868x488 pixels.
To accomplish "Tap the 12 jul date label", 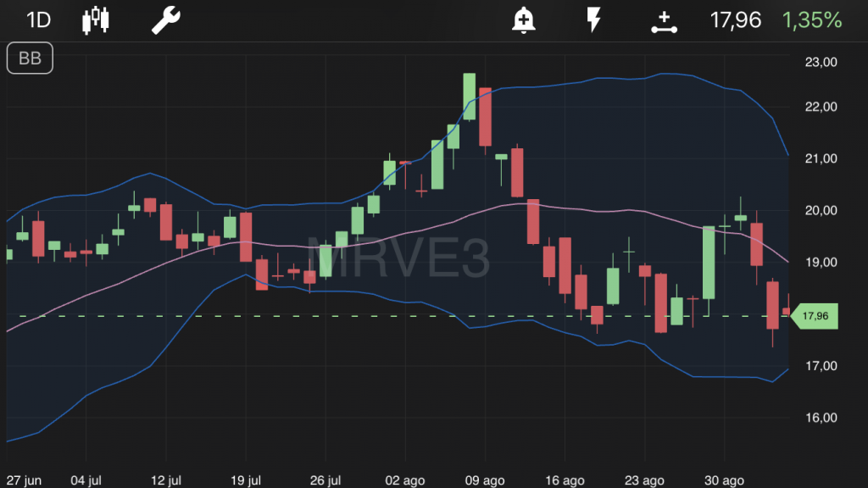I will [x=166, y=480].
